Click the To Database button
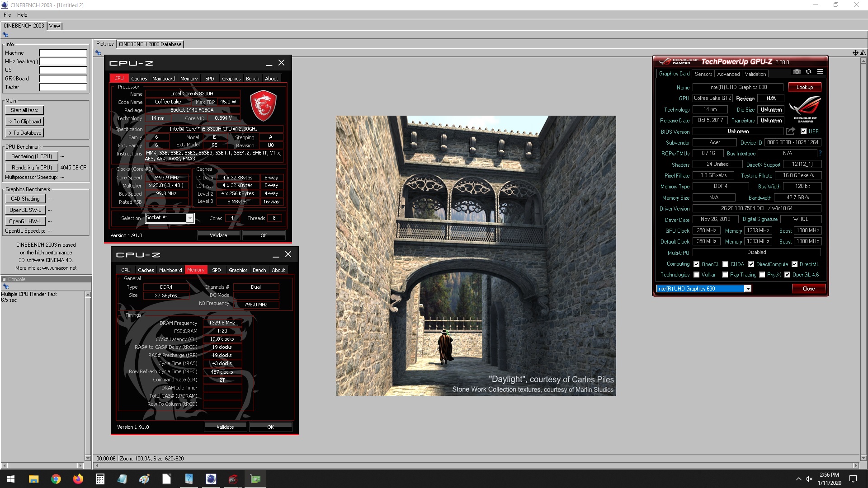868x488 pixels. point(24,133)
